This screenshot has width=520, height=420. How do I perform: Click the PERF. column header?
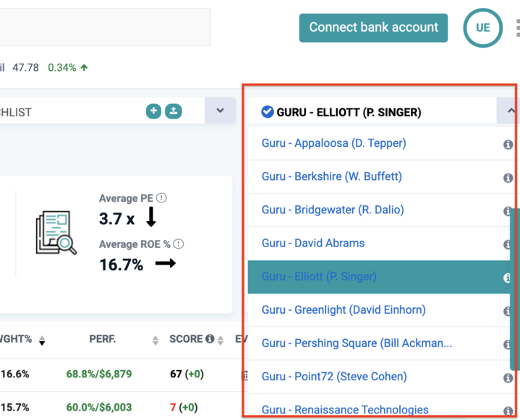[x=102, y=339]
